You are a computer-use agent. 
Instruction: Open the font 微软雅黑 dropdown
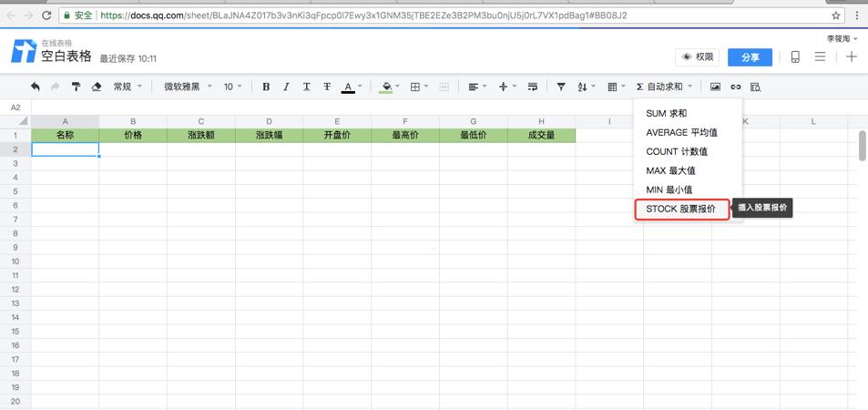tap(189, 87)
